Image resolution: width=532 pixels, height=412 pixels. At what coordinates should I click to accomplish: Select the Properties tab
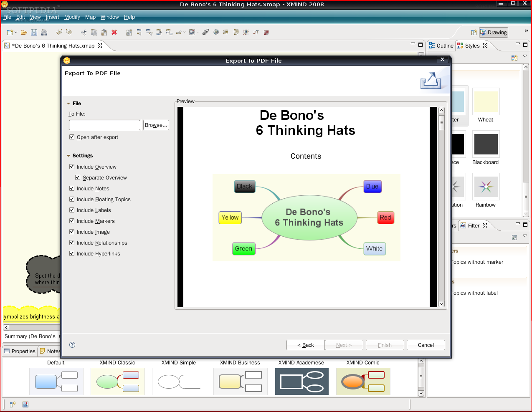coord(20,351)
